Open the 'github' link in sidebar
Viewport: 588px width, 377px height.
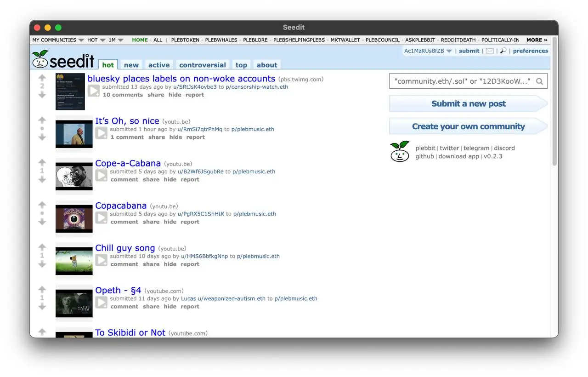[x=424, y=156]
